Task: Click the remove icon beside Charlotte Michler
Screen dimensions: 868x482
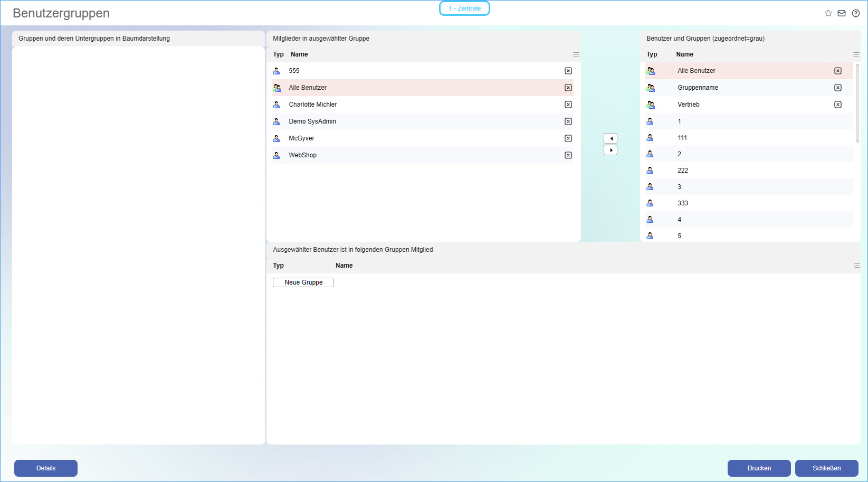Action: [568, 105]
